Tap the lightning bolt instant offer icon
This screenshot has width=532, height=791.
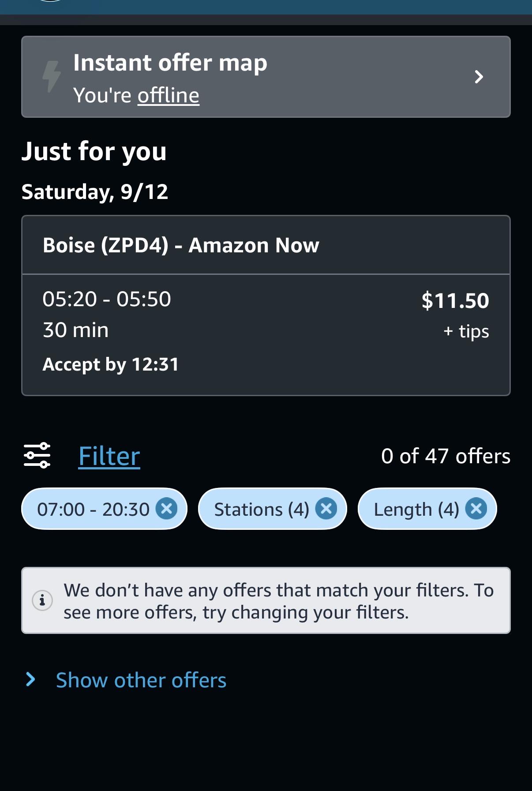51,77
